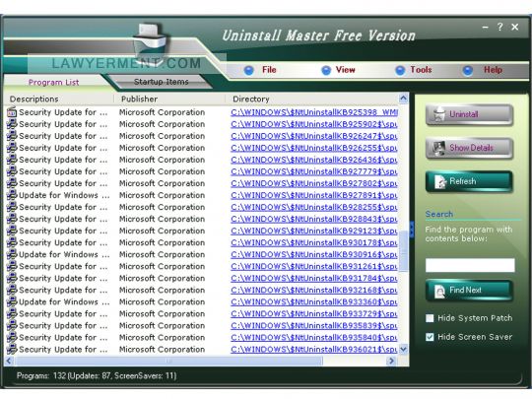The image size is (532, 399).
Task: Open directory link for KB928255
Action: [314, 207]
